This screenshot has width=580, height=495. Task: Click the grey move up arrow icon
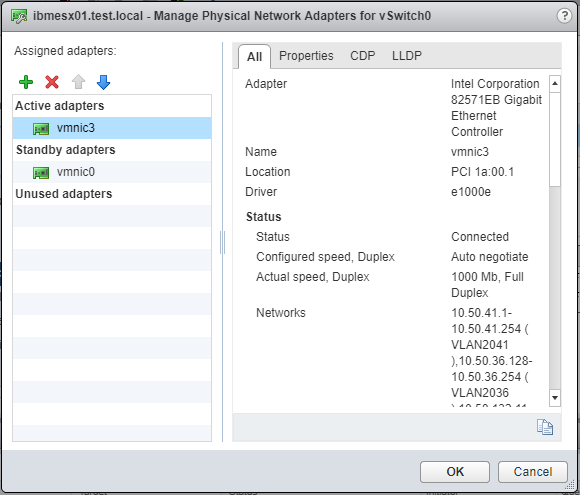click(78, 82)
